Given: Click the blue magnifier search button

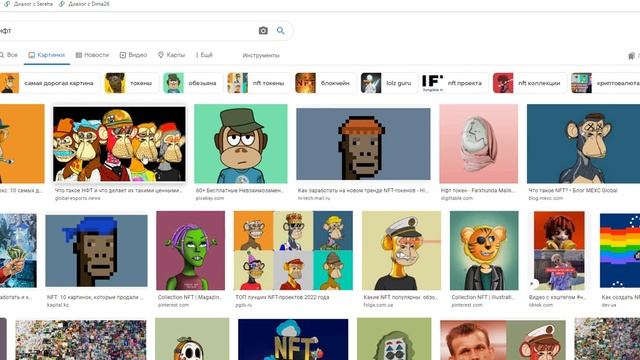Looking at the screenshot, I should 280,31.
